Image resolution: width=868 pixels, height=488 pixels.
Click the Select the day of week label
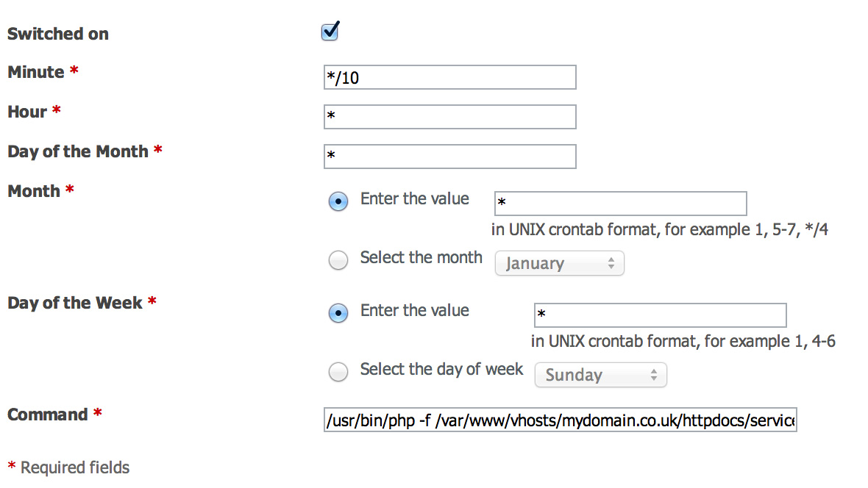point(442,369)
